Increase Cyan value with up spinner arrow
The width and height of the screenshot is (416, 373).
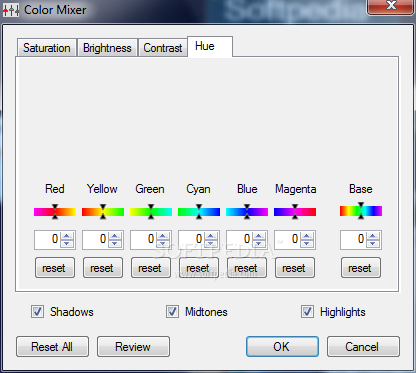click(211, 236)
